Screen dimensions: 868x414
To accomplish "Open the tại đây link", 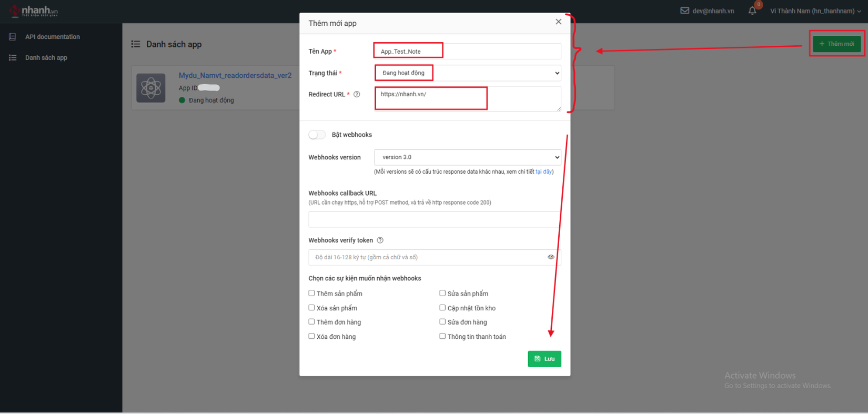I will tap(543, 172).
